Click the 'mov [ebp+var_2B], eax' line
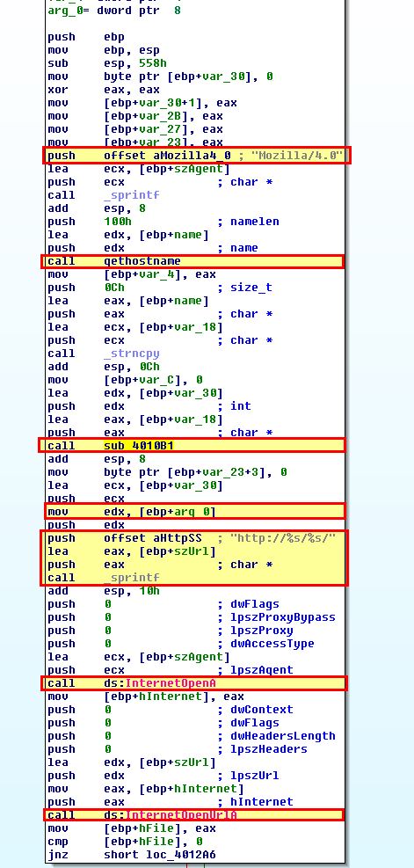The width and height of the screenshot is (414, 868). click(x=135, y=116)
